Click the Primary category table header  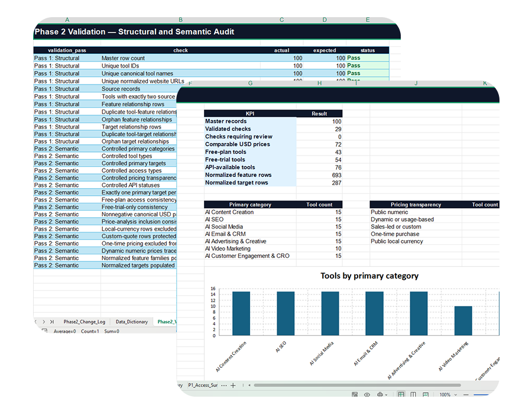250,205
